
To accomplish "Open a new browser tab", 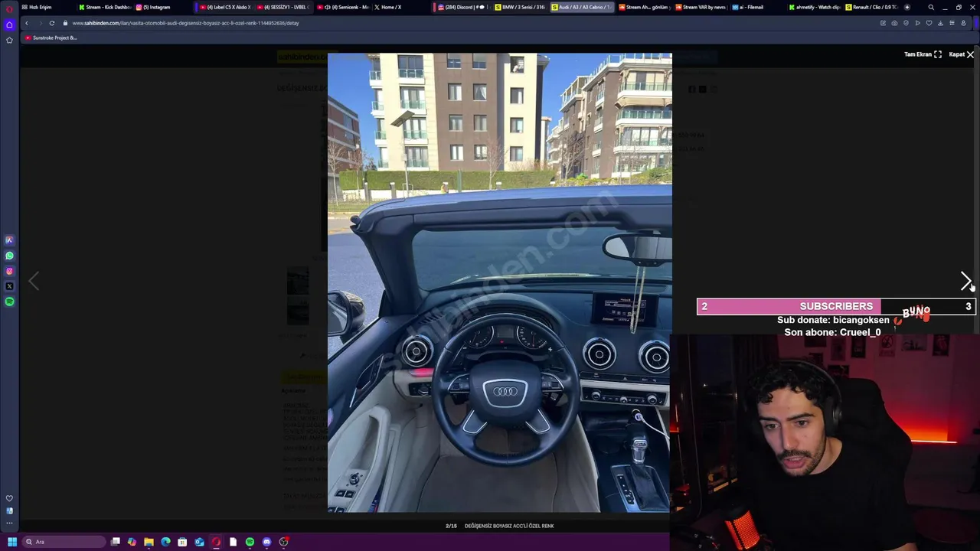I will pos(907,7).
